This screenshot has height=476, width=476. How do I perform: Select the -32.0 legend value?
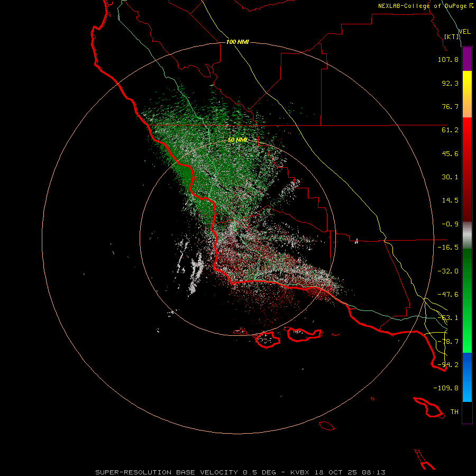pos(448,271)
